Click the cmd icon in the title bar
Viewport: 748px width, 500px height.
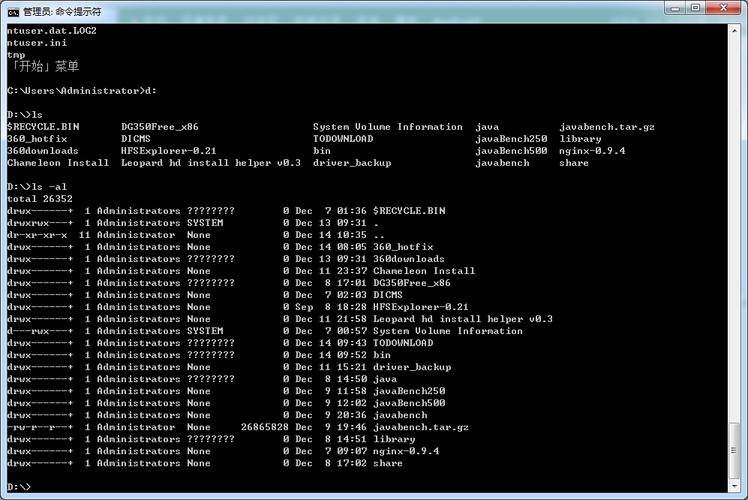click(x=13, y=12)
